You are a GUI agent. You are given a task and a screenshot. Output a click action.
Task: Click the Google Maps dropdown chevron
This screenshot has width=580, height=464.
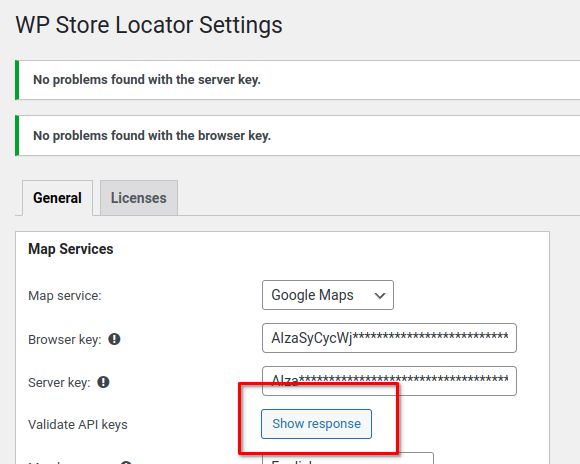[x=380, y=296]
